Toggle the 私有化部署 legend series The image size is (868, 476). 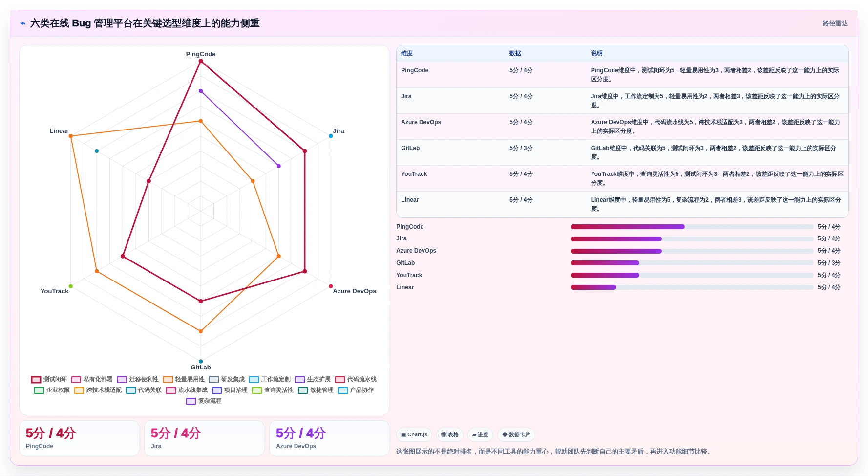[92, 379]
